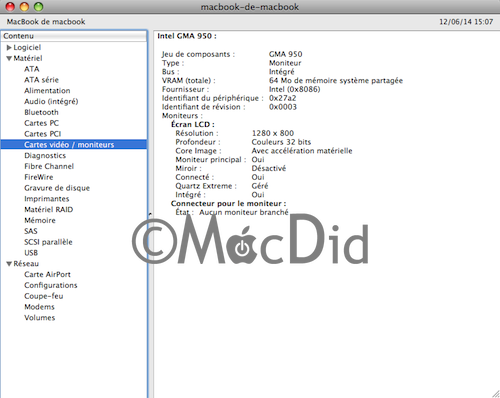
Task: Select Cartes PCI in the list
Action: (43, 134)
